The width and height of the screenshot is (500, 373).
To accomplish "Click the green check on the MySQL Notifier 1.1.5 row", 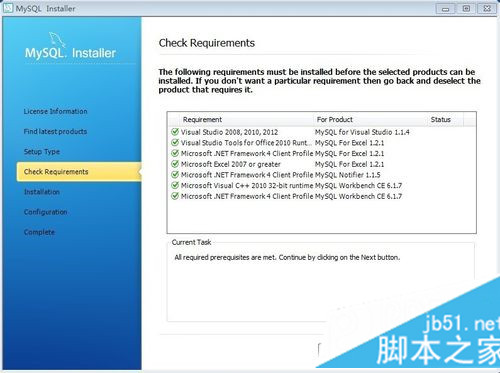I will tap(175, 174).
